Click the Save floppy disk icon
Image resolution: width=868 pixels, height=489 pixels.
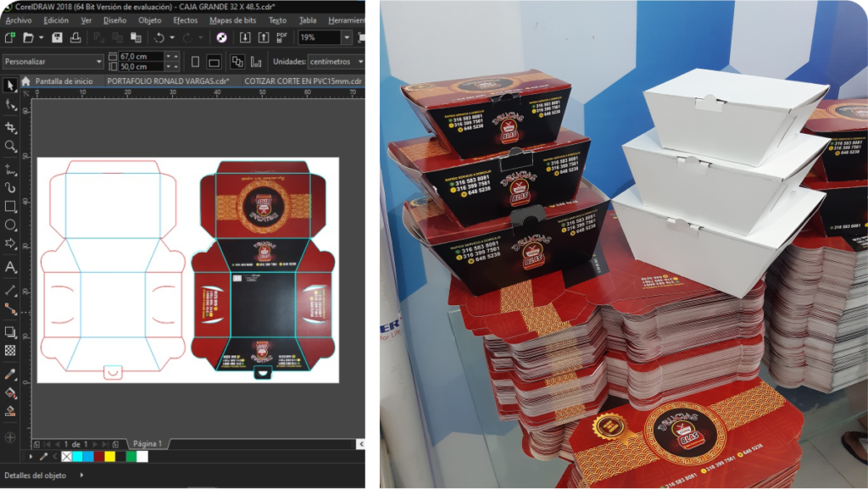(x=57, y=37)
